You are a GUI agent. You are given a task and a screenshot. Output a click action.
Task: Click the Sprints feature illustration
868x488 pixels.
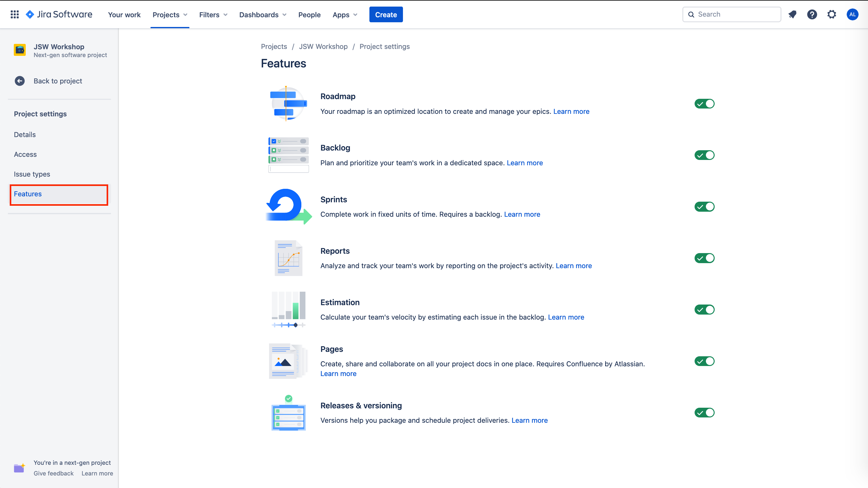click(x=288, y=207)
